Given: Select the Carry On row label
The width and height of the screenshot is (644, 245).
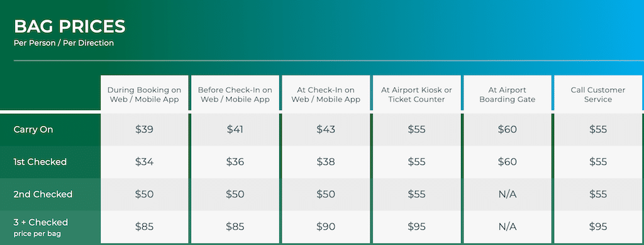Looking at the screenshot, I should tap(33, 130).
